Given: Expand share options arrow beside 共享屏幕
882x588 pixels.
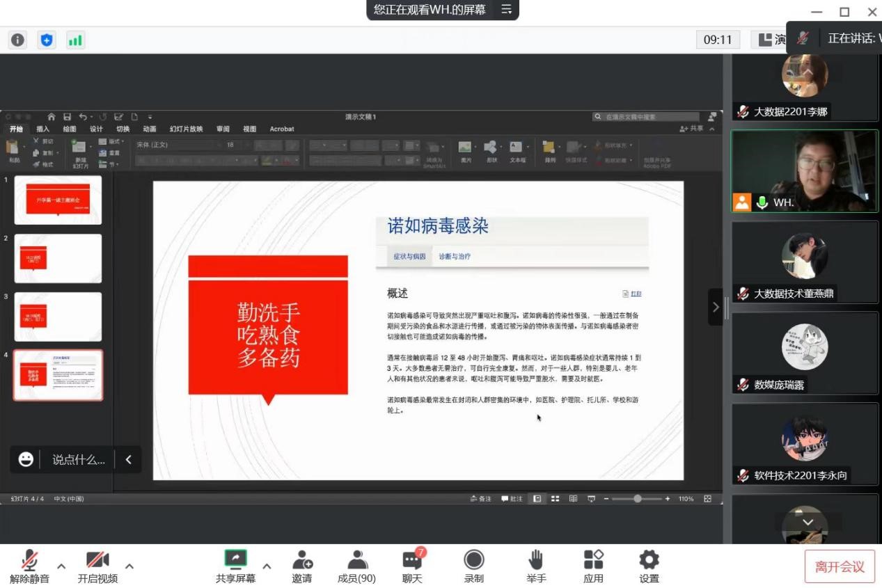Looking at the screenshot, I should tap(267, 566).
